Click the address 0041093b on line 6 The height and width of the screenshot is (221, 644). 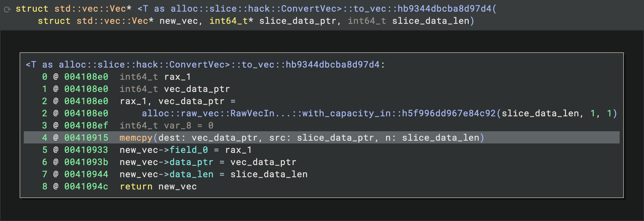(x=86, y=162)
